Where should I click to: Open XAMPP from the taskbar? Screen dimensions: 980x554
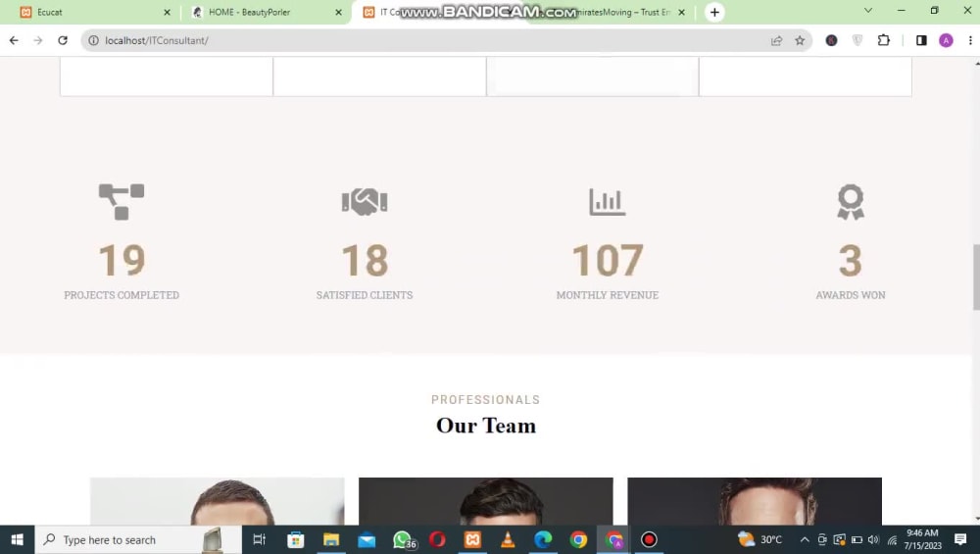pyautogui.click(x=472, y=539)
